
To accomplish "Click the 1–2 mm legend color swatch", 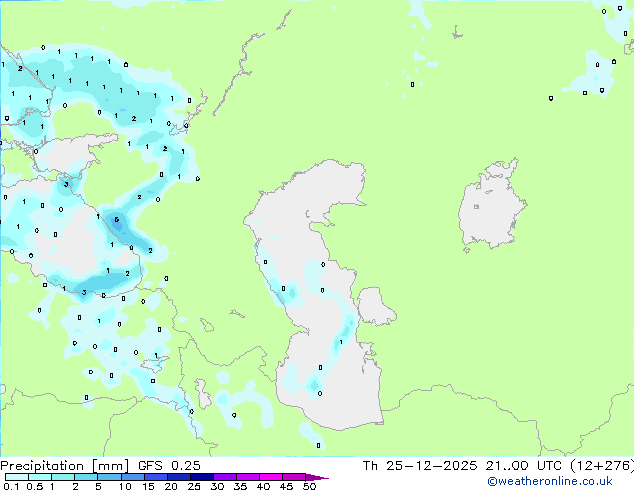I will pyautogui.click(x=63, y=477).
